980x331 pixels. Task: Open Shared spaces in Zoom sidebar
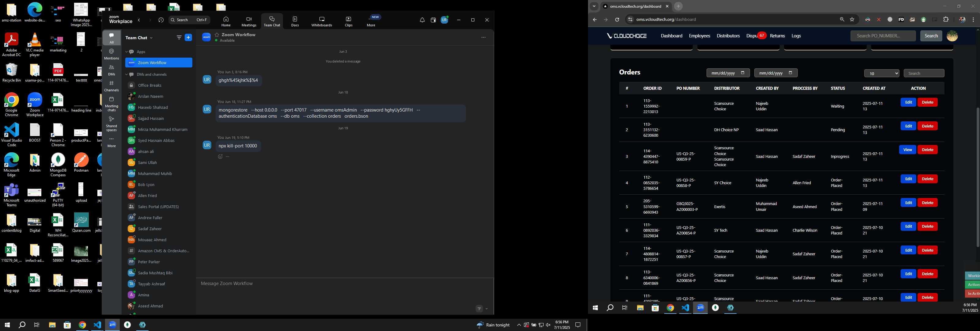tap(111, 124)
